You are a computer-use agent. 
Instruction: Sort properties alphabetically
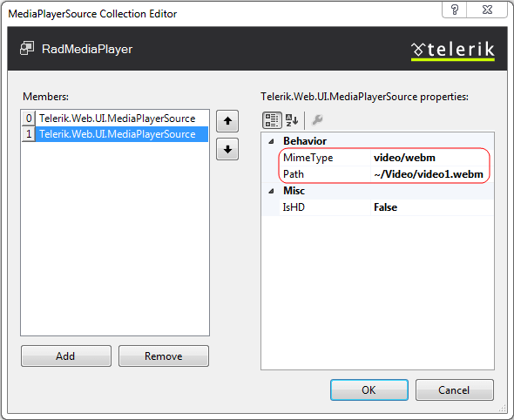coord(292,120)
